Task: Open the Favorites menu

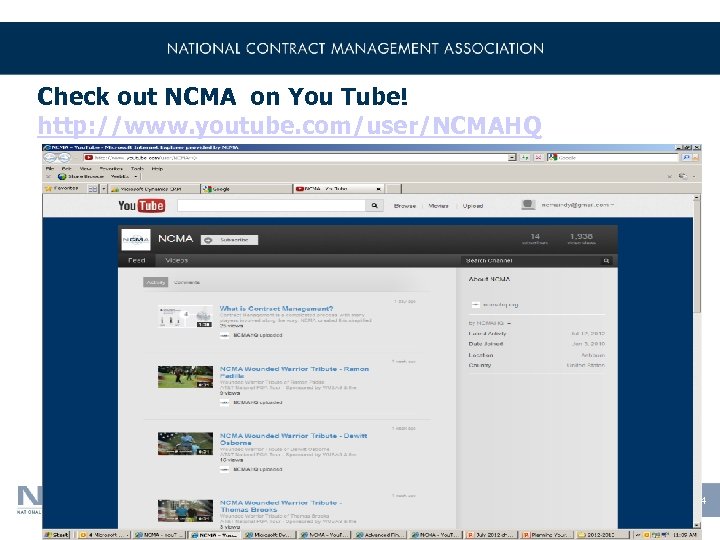Action: pos(111,169)
